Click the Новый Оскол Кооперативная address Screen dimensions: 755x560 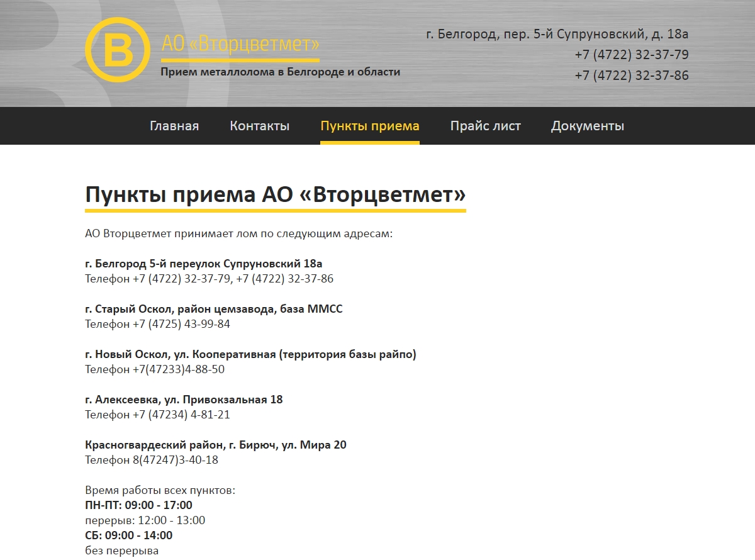click(250, 354)
